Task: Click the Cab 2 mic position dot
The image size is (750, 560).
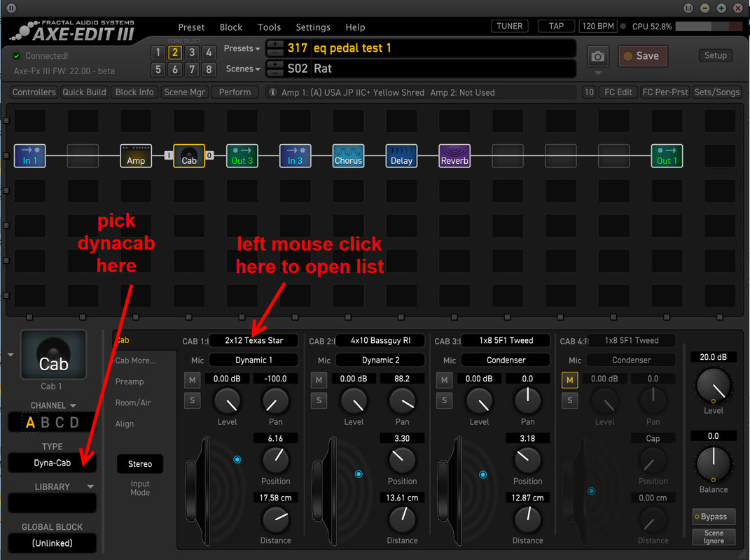Action: click(x=359, y=474)
